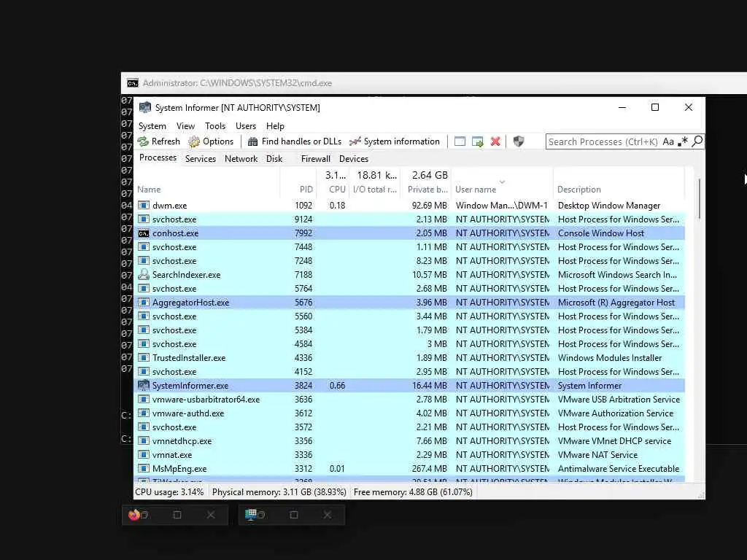Click the cmd.exe window title bar icon
The width and height of the screenshot is (747, 560).
point(133,83)
